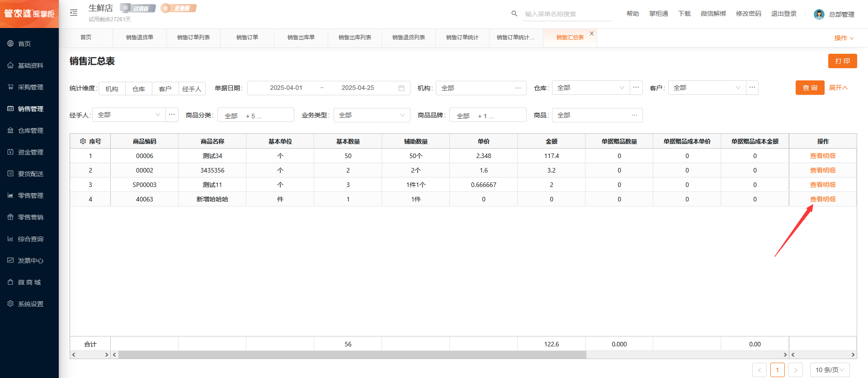868x378 pixels.
Task: Open the ellipsis picker beside 仓库
Action: 636,88
